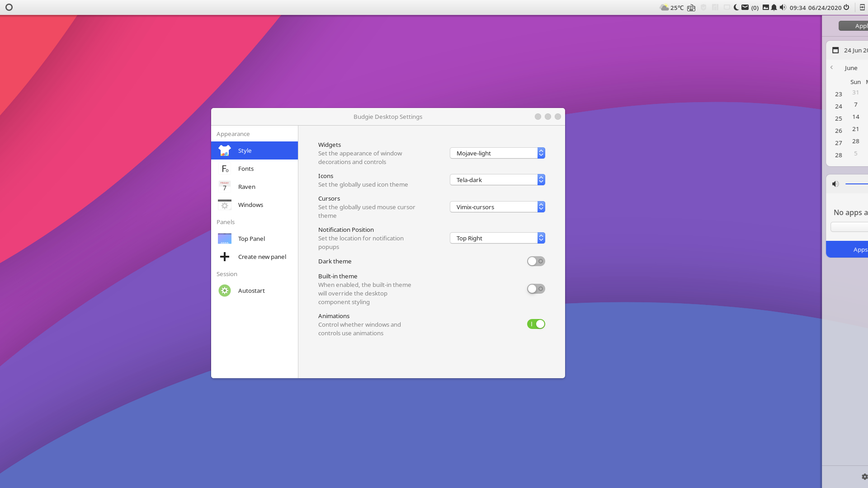Image resolution: width=868 pixels, height=488 pixels.
Task: Disable the Animations toggle
Action: 536,324
